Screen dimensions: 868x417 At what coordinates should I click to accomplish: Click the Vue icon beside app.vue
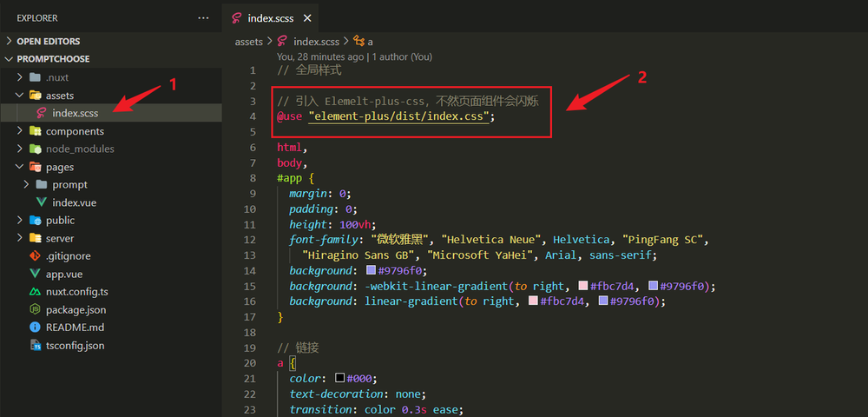point(35,274)
